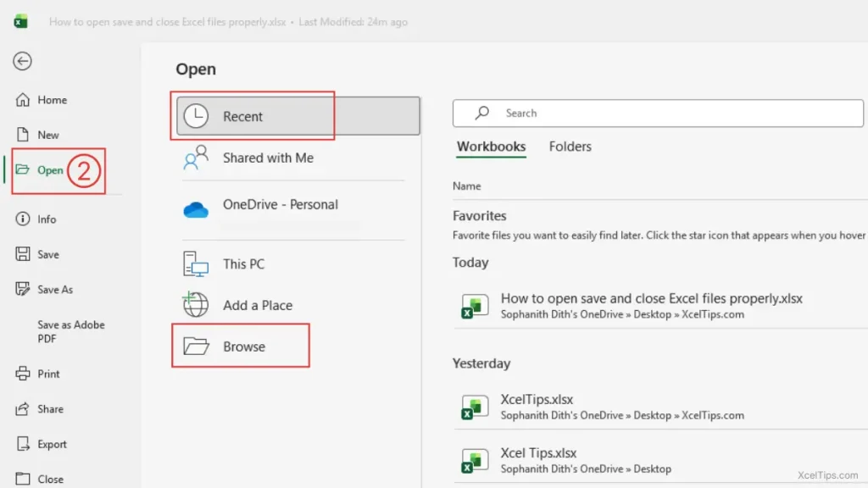
Task: Click the back arrow to exit backstage view
Action: pos(20,61)
